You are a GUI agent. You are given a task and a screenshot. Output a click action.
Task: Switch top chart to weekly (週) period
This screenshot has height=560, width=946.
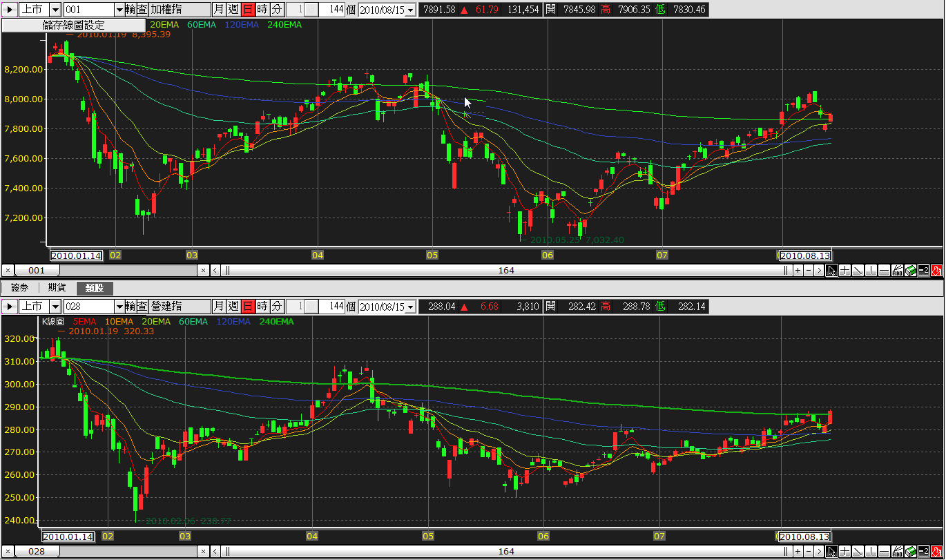(x=233, y=10)
